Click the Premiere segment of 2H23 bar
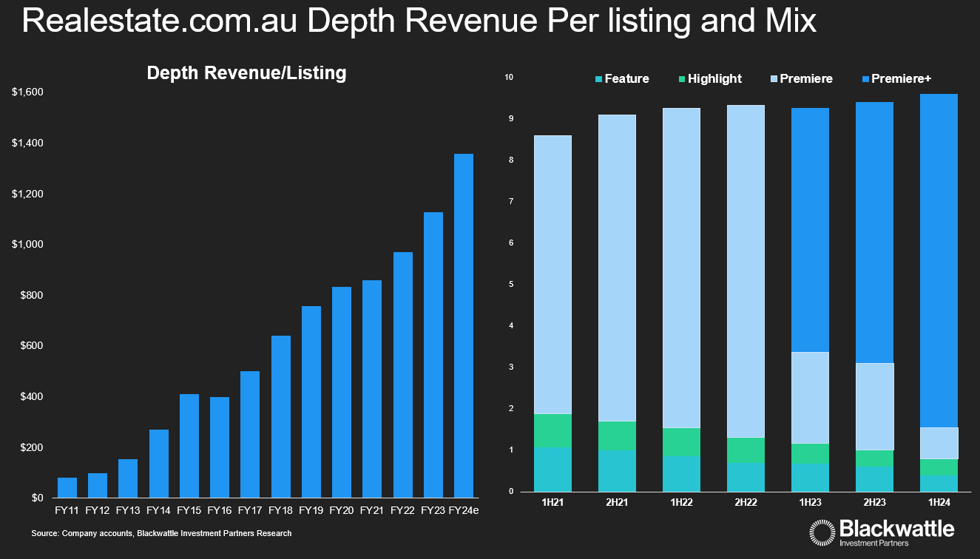Image resolution: width=980 pixels, height=559 pixels. [874, 406]
